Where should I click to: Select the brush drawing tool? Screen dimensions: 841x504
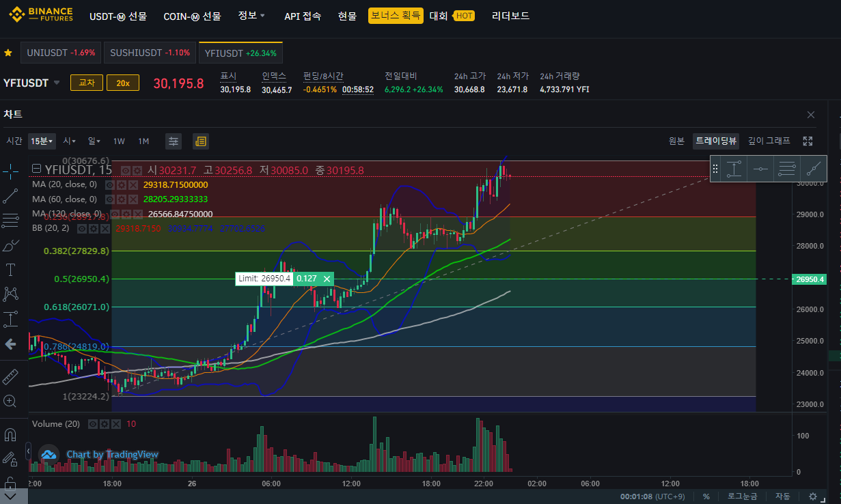coord(11,245)
